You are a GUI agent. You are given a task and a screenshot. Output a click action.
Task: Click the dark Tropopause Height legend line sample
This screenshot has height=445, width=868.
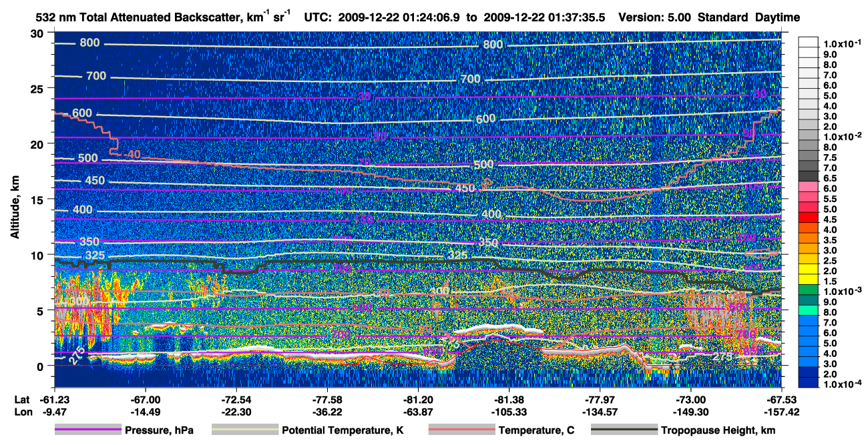[x=623, y=430]
